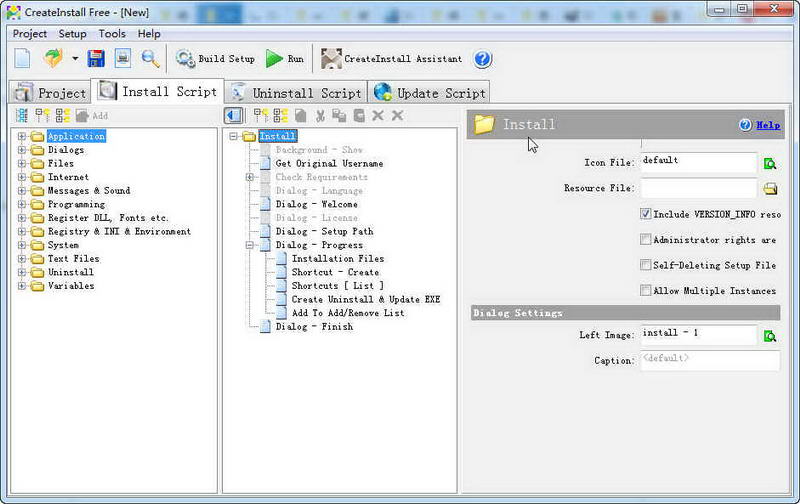Click the Build Setup button

(x=215, y=59)
